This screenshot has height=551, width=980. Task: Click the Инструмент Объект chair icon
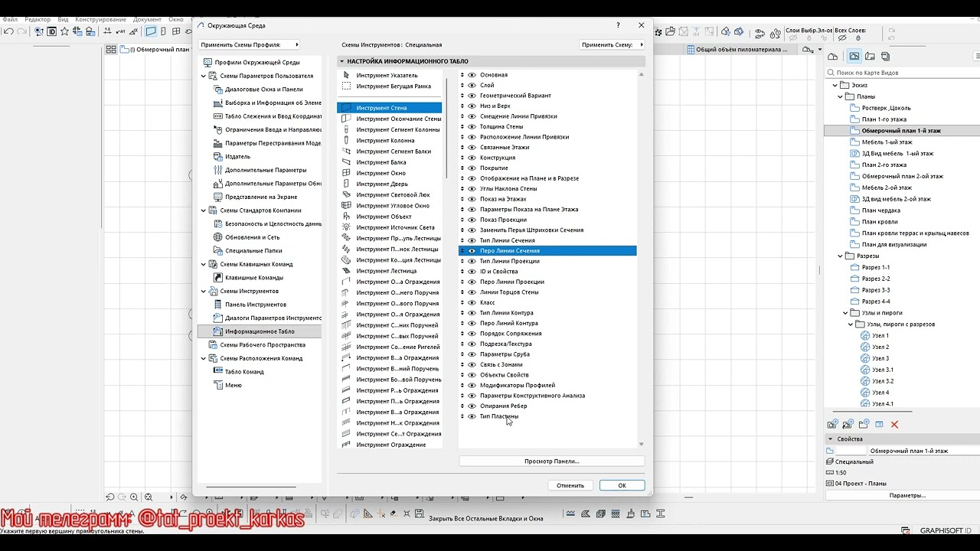(x=346, y=217)
